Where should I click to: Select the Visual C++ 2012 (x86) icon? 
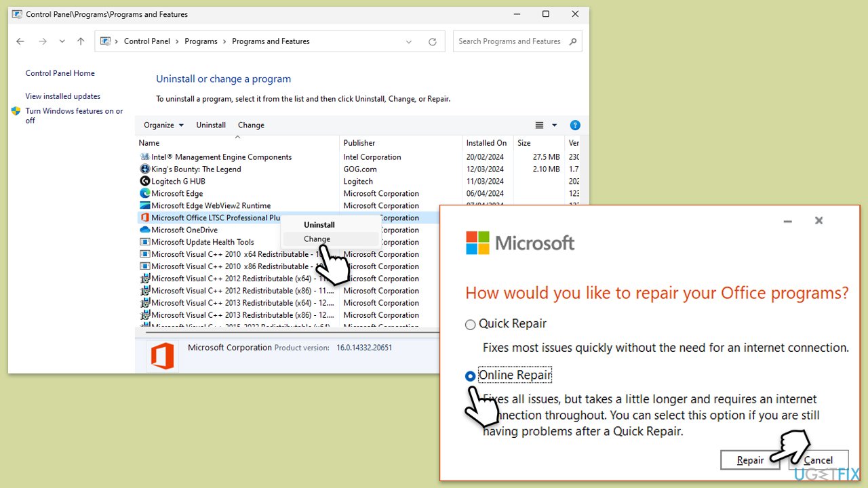[144, 291]
